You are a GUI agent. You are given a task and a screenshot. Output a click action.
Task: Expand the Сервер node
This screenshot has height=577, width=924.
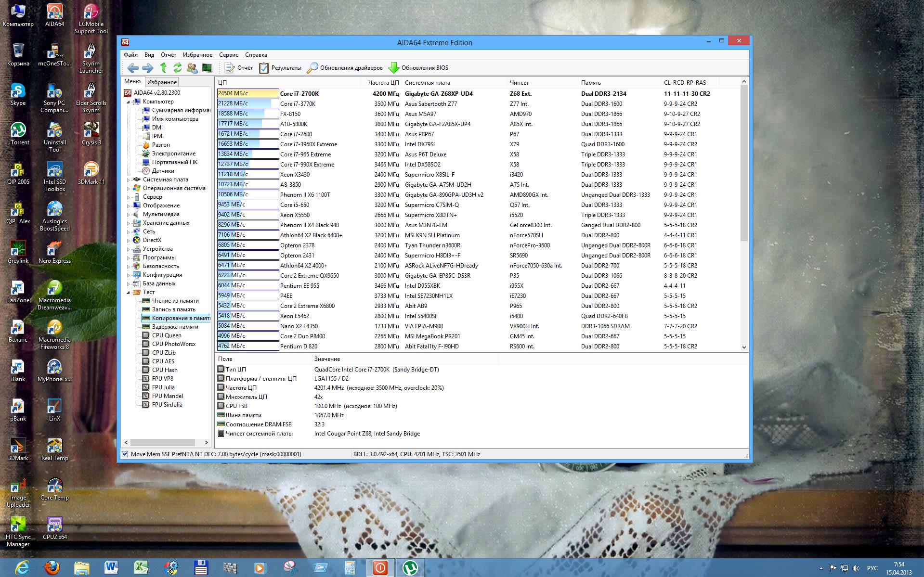pos(129,197)
